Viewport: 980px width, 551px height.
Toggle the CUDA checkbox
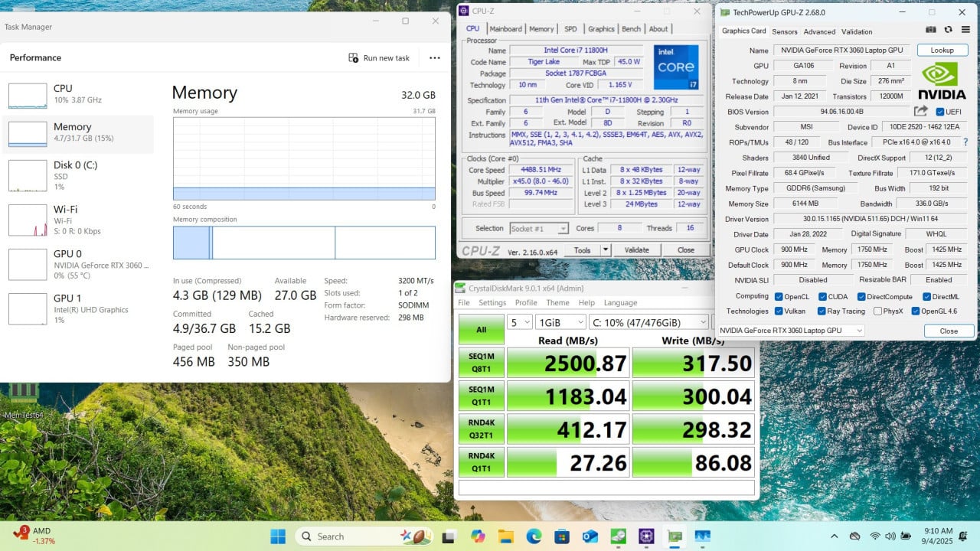(822, 297)
